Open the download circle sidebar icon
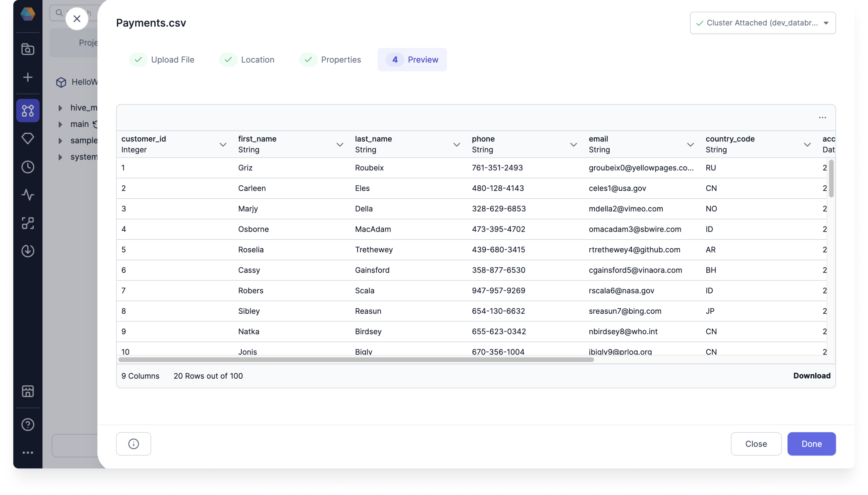The image size is (868, 495). [x=27, y=251]
